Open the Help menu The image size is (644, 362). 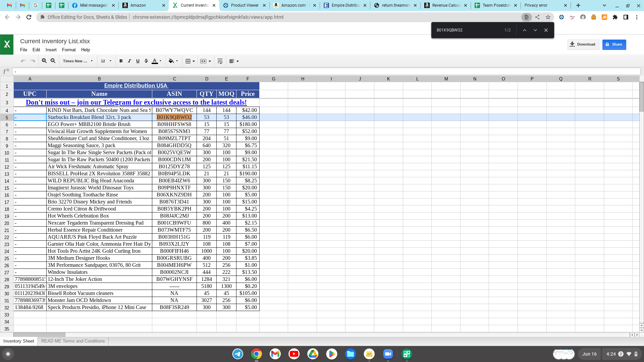click(x=86, y=50)
